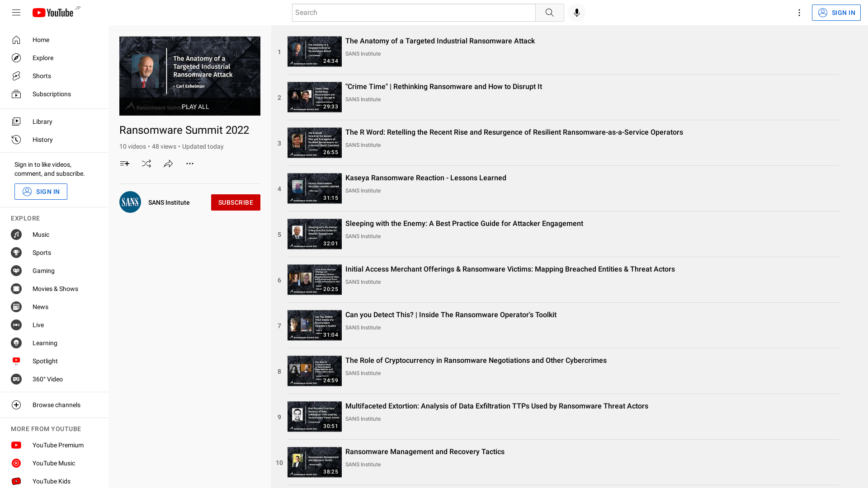Save playlist with the add-to-playlist icon

(125, 164)
